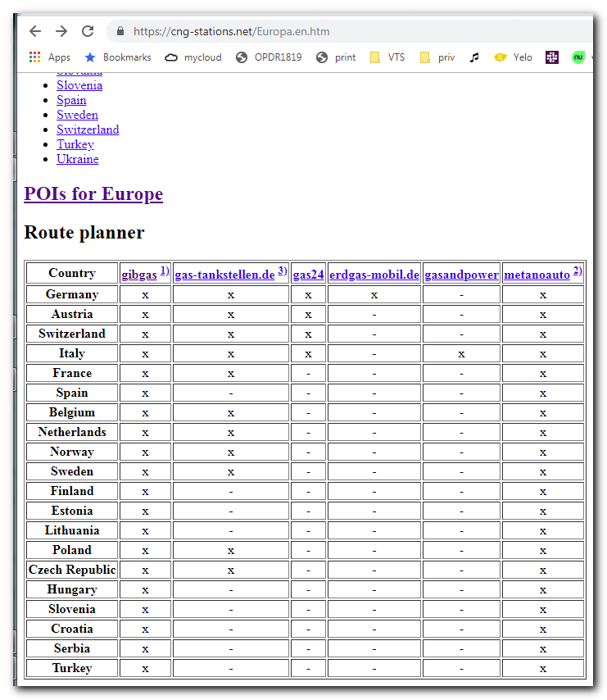Open the Yelo bookmark
607x700 pixels.
[514, 57]
